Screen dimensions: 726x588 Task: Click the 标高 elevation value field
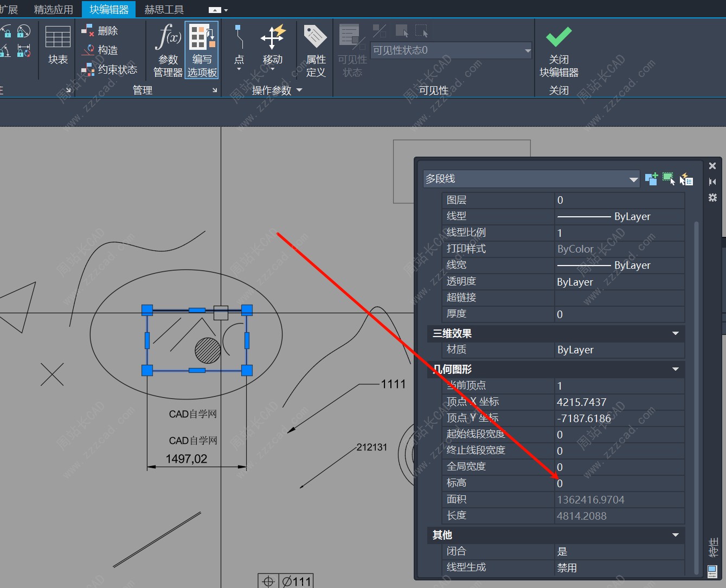pyautogui.click(x=619, y=483)
